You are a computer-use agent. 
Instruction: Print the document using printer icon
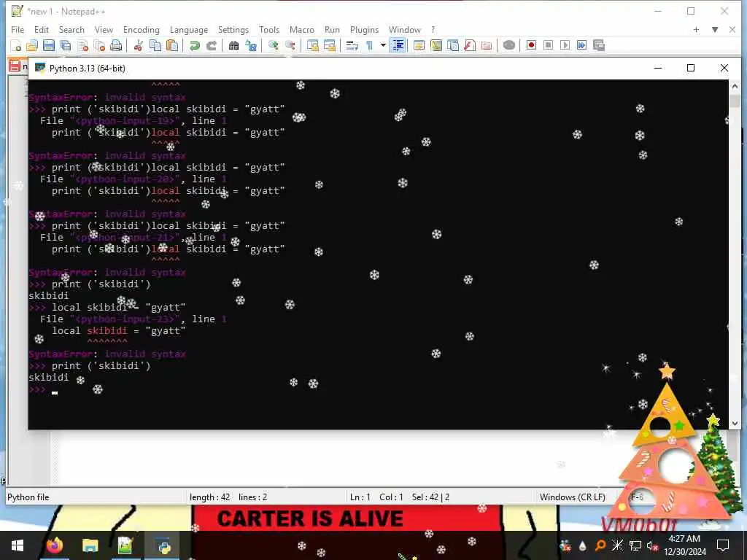pos(116,46)
